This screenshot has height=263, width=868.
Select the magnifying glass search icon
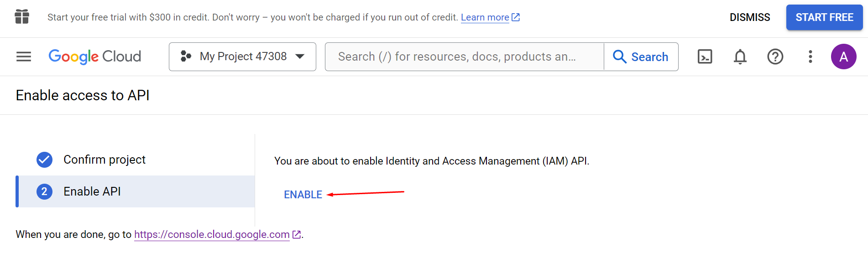(x=620, y=57)
